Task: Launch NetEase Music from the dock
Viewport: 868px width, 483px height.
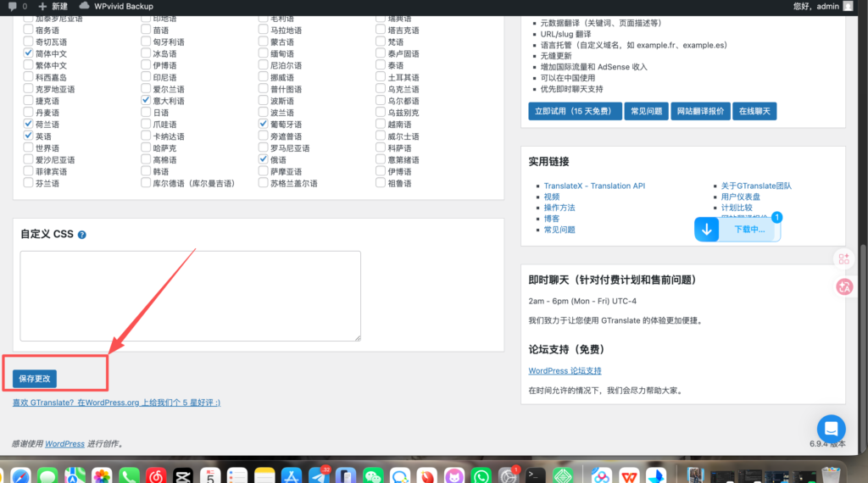Action: [156, 476]
